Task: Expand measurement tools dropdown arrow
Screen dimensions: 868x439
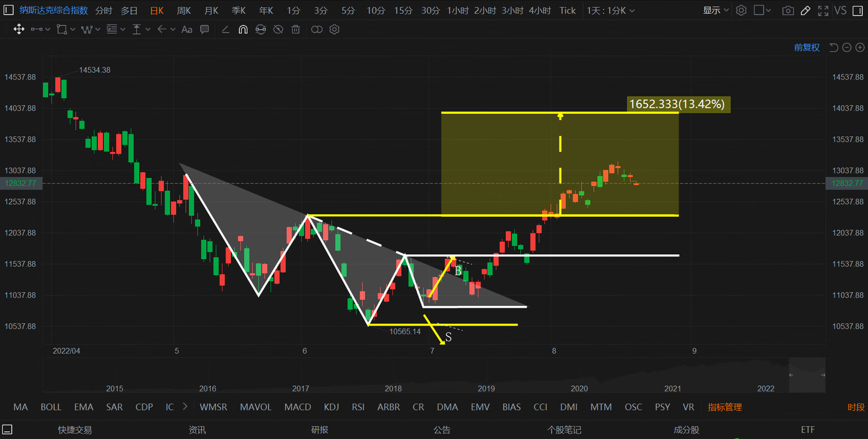Action: point(148,30)
